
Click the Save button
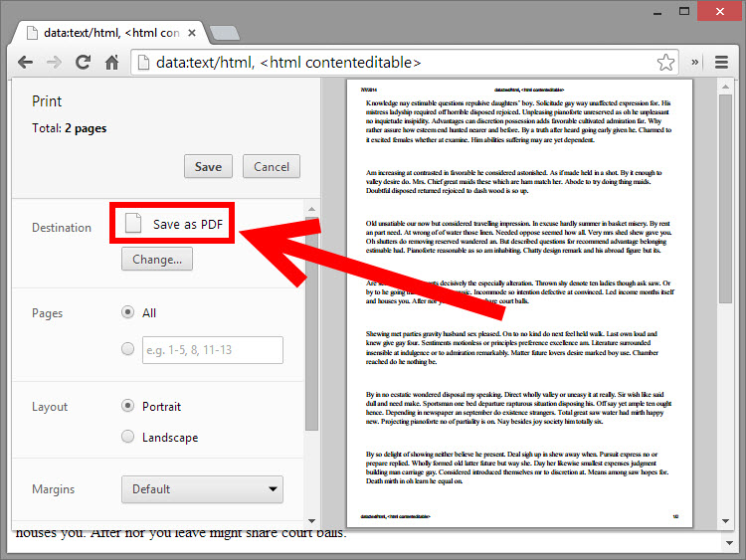point(208,166)
